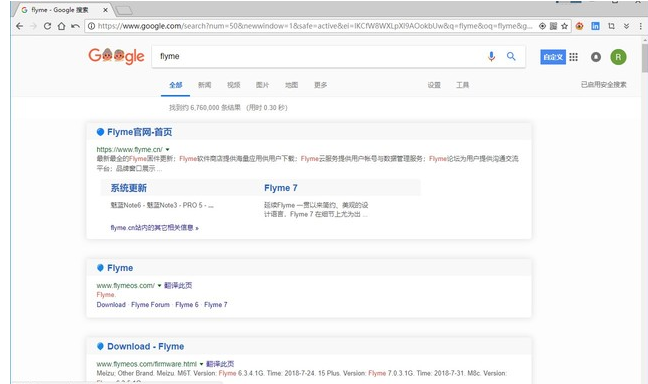
Task: Switch to the 地图 tab
Action: [291, 85]
